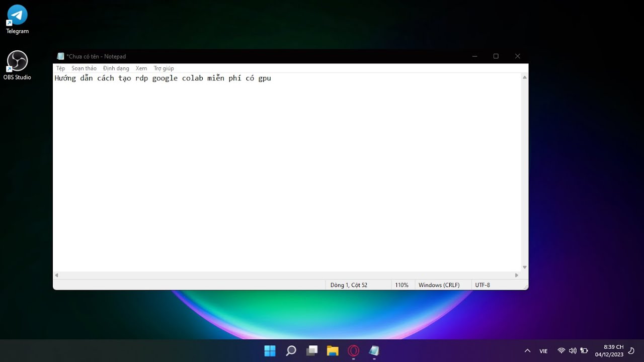Screen dimensions: 644x362
Task: Maximize the Notepad window
Action: 496,56
